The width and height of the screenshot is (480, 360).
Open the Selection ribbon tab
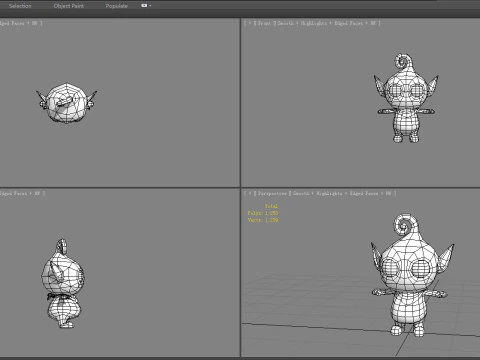click(20, 6)
